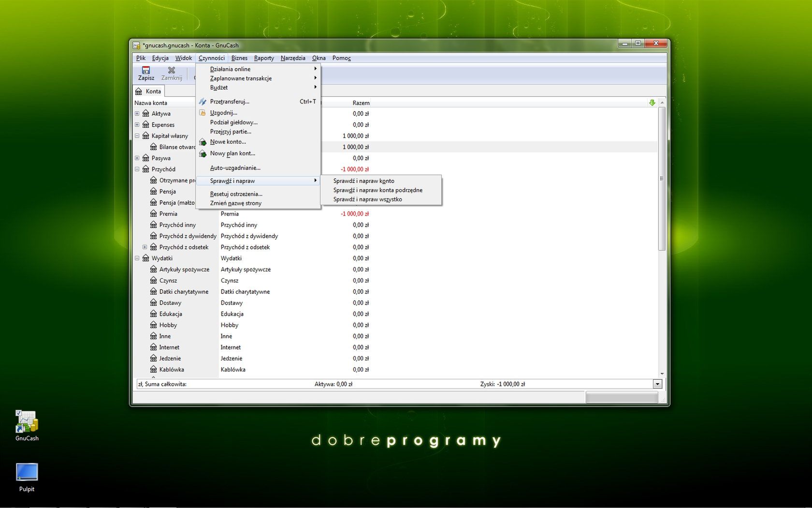812x508 pixels.
Task: Click the Przychód account bank icon
Action: (x=146, y=169)
